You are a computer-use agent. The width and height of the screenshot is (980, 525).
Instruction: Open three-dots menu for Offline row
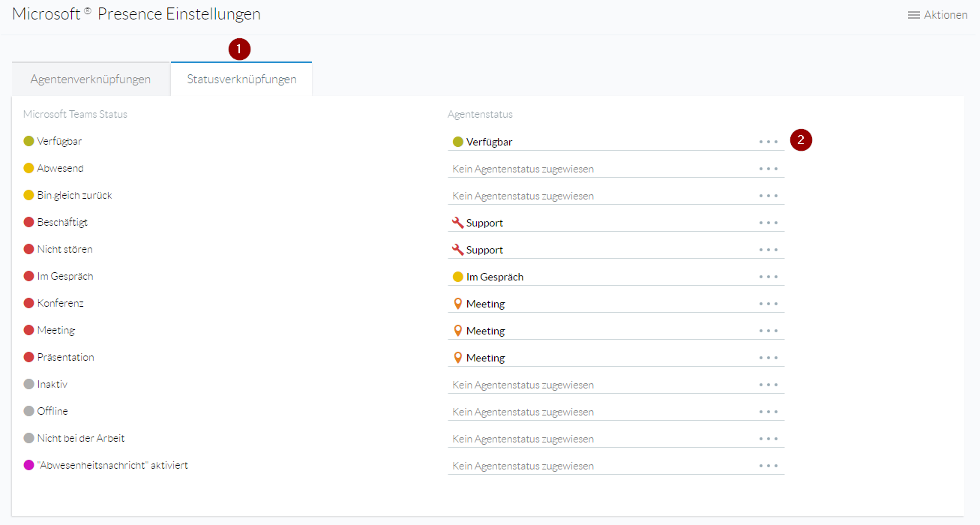pyautogui.click(x=769, y=412)
